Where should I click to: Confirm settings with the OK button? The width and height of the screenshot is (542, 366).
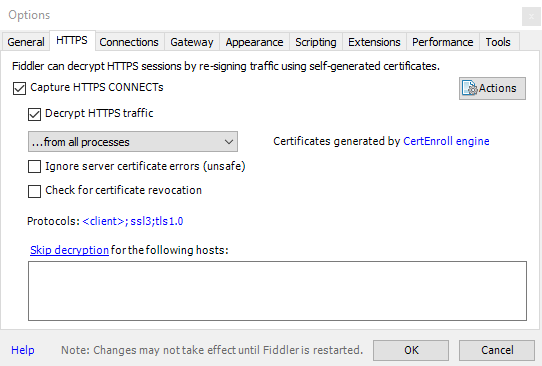(x=411, y=350)
